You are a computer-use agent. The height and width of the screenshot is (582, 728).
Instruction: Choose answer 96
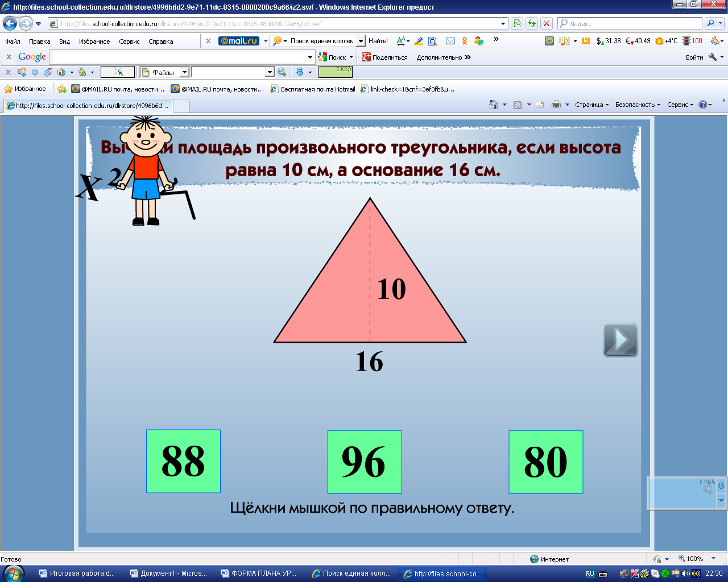click(365, 462)
